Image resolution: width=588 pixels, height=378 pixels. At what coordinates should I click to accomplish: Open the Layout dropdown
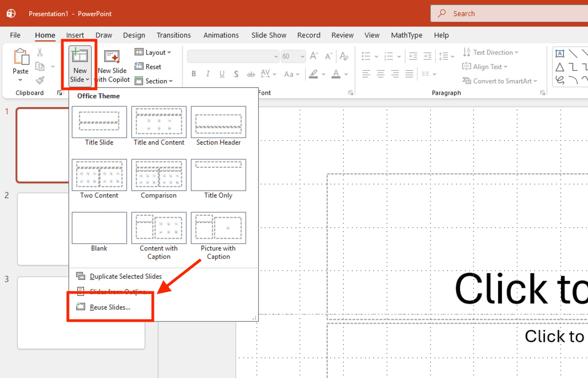[x=153, y=52]
